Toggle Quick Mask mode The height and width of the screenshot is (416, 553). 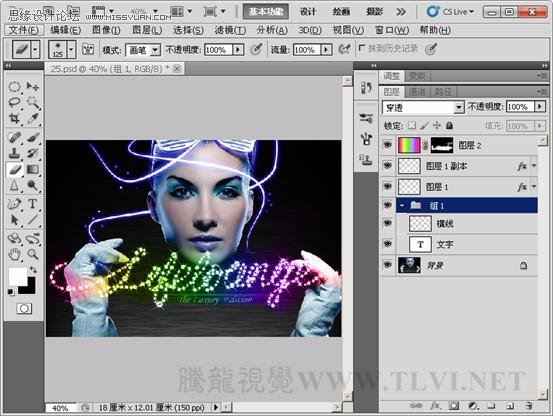pos(24,309)
